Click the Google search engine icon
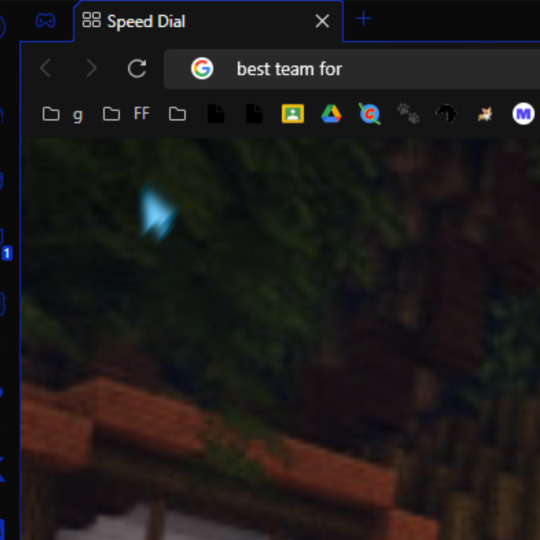 click(x=202, y=68)
